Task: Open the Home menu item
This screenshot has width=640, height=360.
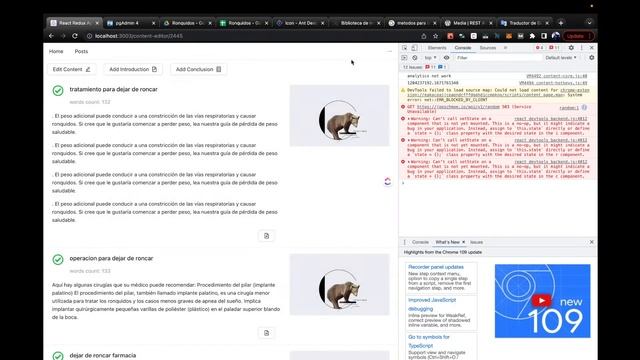Action: point(56,51)
